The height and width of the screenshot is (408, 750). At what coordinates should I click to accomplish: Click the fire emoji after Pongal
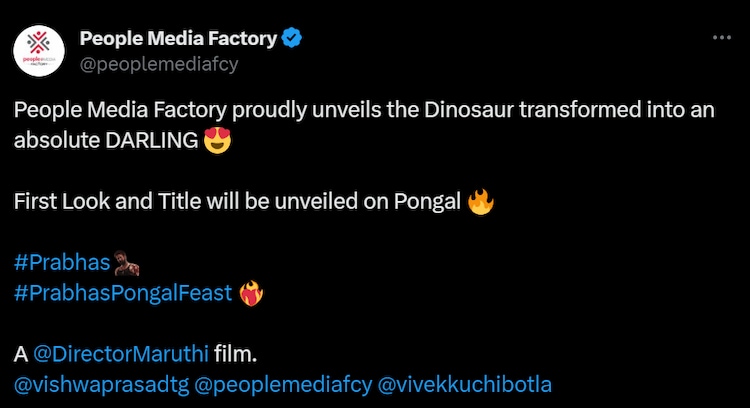481,203
